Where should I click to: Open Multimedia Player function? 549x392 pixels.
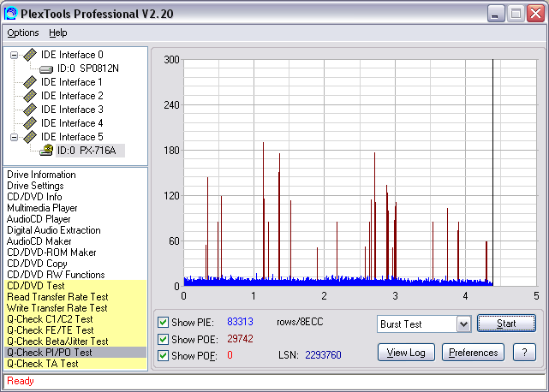[42, 208]
